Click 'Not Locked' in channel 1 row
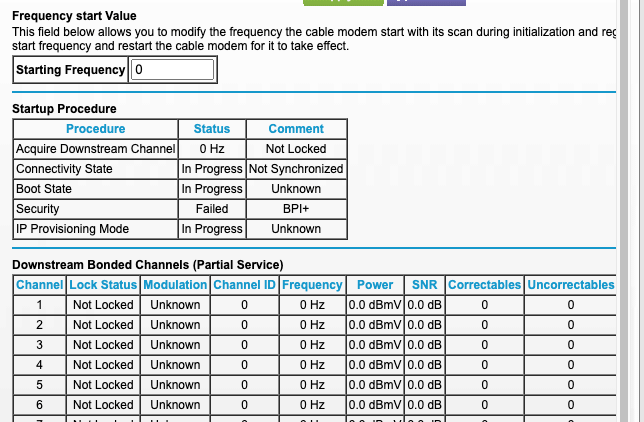The image size is (644, 422). click(103, 305)
